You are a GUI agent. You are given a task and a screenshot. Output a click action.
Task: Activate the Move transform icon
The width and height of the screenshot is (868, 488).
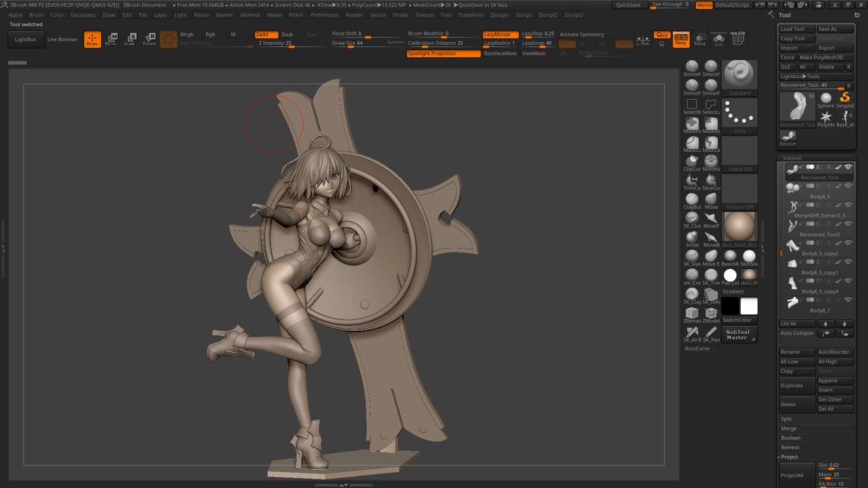(111, 40)
